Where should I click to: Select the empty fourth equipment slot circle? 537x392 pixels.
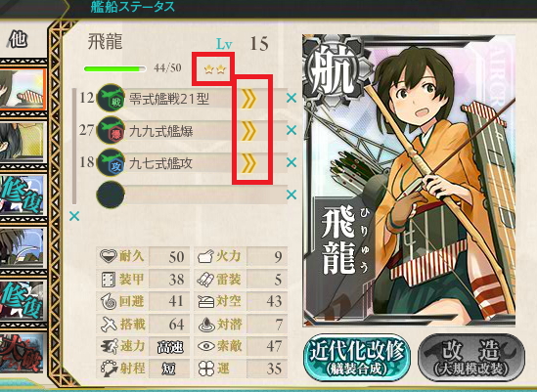(111, 195)
